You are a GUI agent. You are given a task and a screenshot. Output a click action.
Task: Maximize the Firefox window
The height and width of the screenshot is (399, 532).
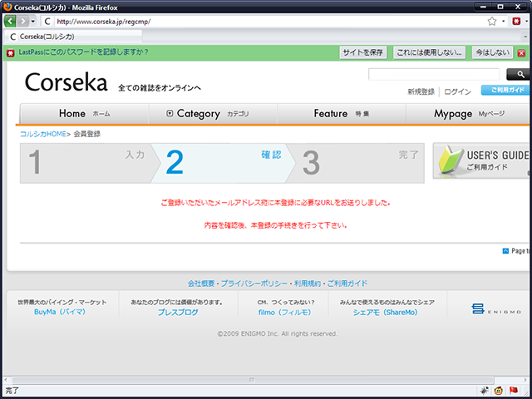(500, 7)
